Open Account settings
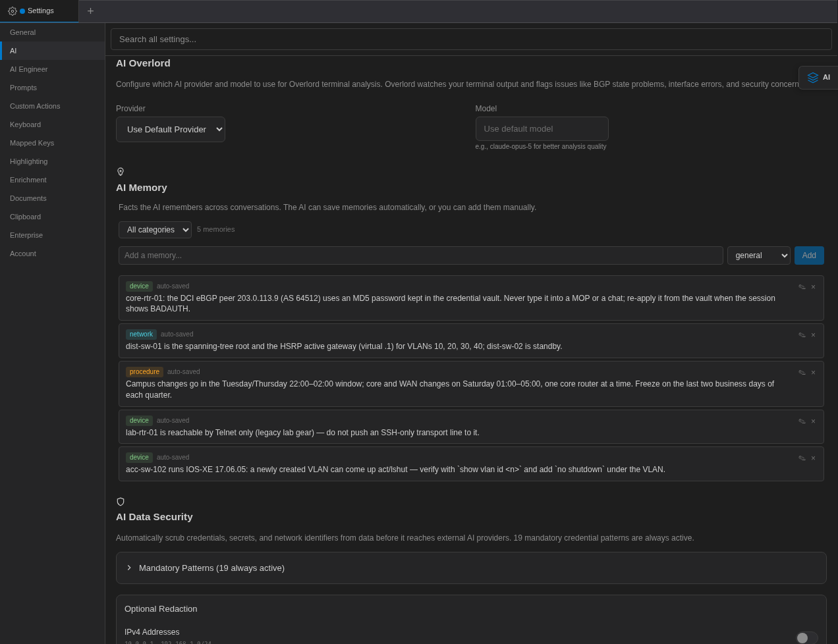This screenshot has width=838, height=644. pyautogui.click(x=53, y=254)
